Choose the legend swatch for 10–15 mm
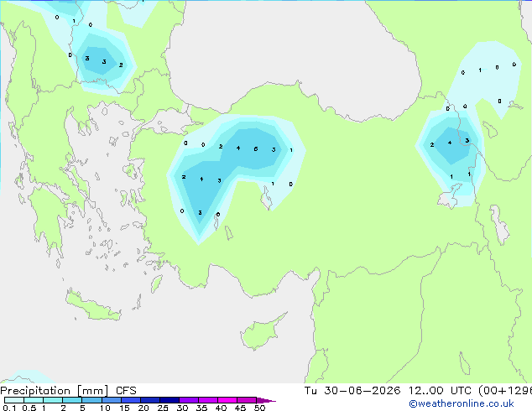The width and height of the screenshot is (532, 411). (x=111, y=400)
